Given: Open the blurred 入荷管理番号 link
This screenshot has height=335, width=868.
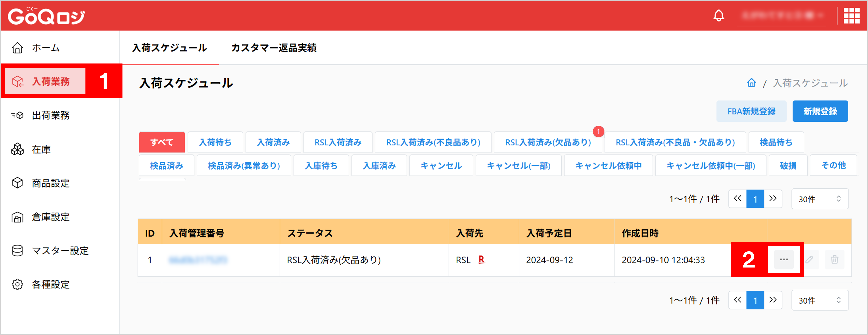Looking at the screenshot, I should [x=198, y=260].
